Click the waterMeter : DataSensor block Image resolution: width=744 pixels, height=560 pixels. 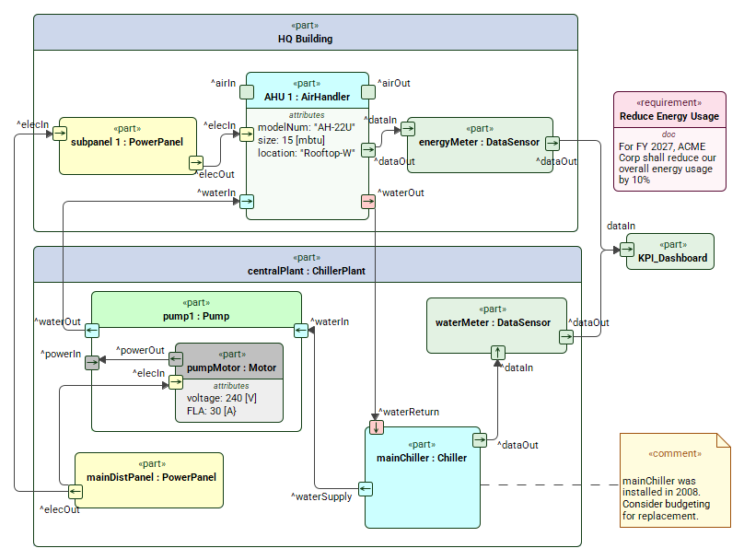point(496,325)
